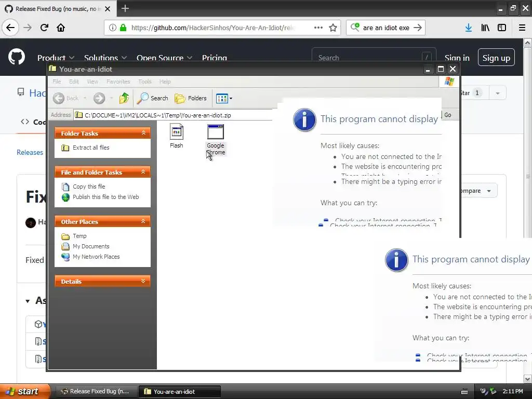Click the Firefox forward arrow button
Screen dimensions: 532x399
coord(28,28)
